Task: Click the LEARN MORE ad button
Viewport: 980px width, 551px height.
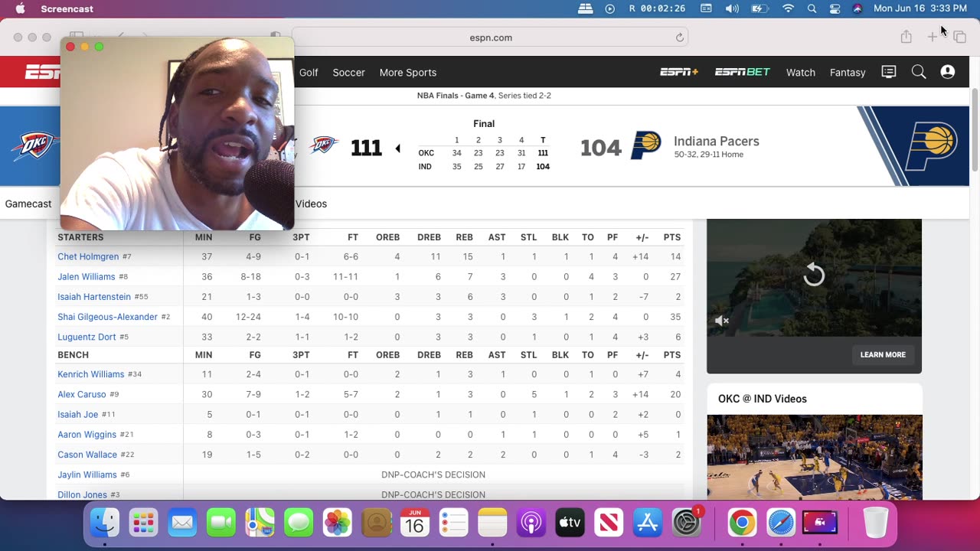Action: (x=883, y=354)
